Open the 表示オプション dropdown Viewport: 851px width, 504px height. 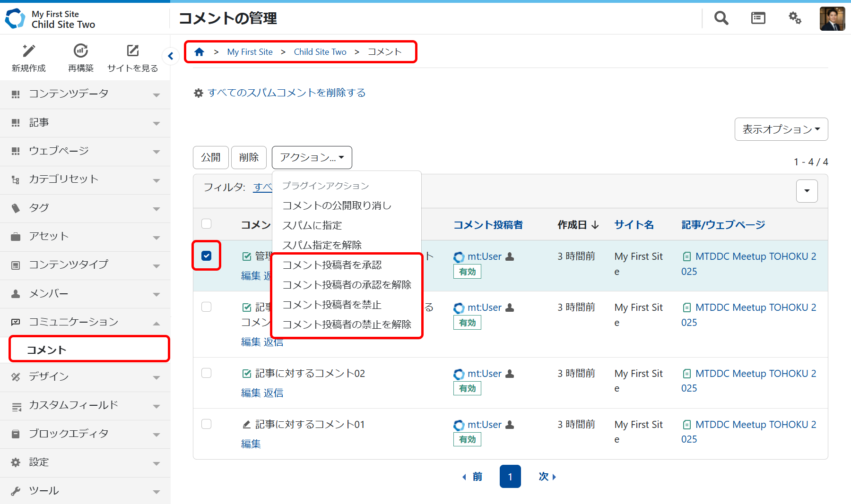(x=781, y=129)
